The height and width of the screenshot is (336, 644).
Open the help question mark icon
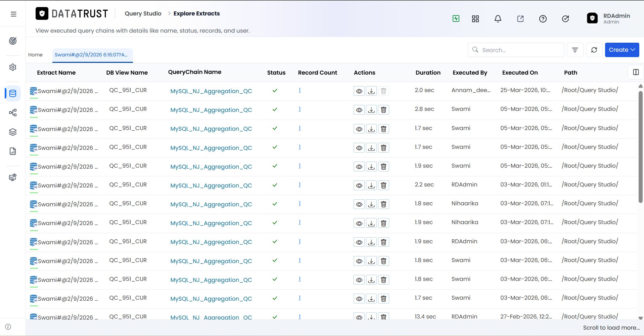(x=543, y=19)
